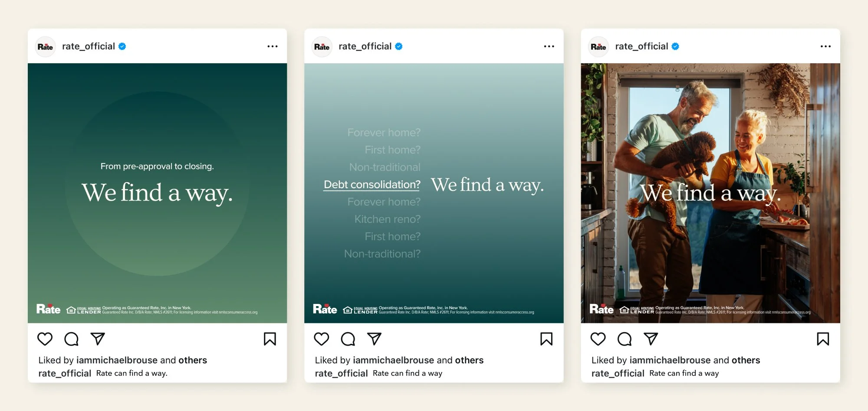Click 'others' in first post likes
Viewport: 868px width, 411px height.
(193, 360)
